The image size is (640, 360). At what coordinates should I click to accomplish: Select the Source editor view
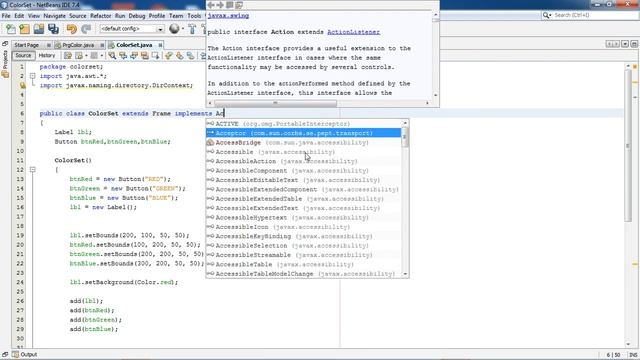click(x=23, y=56)
